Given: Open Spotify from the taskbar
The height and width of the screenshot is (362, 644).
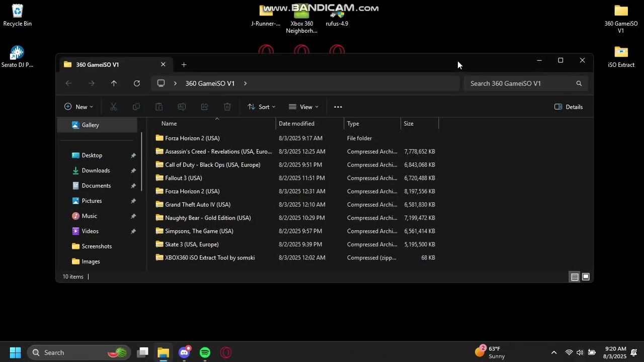Looking at the screenshot, I should tap(205, 352).
